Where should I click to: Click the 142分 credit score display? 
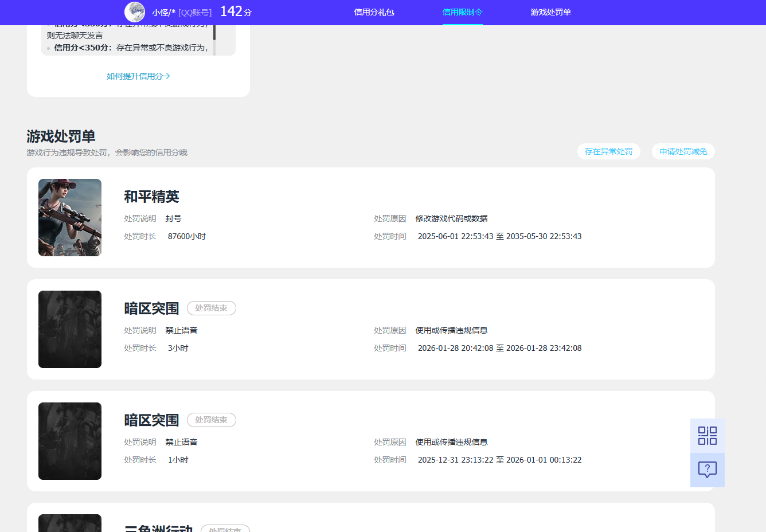(x=235, y=11)
